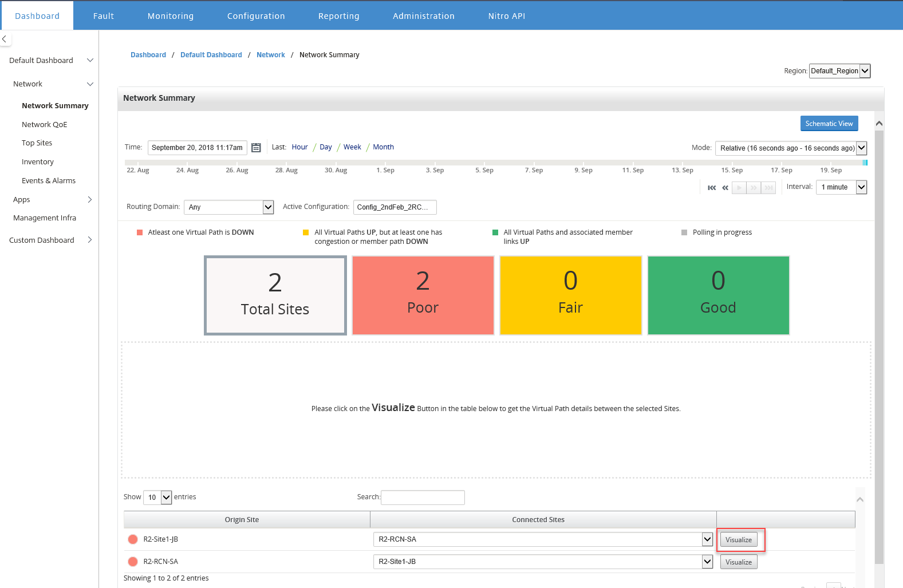
Task: Click the play icon in timeline controls
Action: [739, 188]
